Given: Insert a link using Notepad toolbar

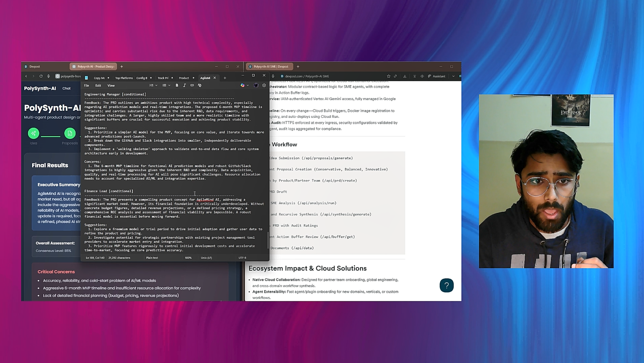Looking at the screenshot, I should click(192, 85).
